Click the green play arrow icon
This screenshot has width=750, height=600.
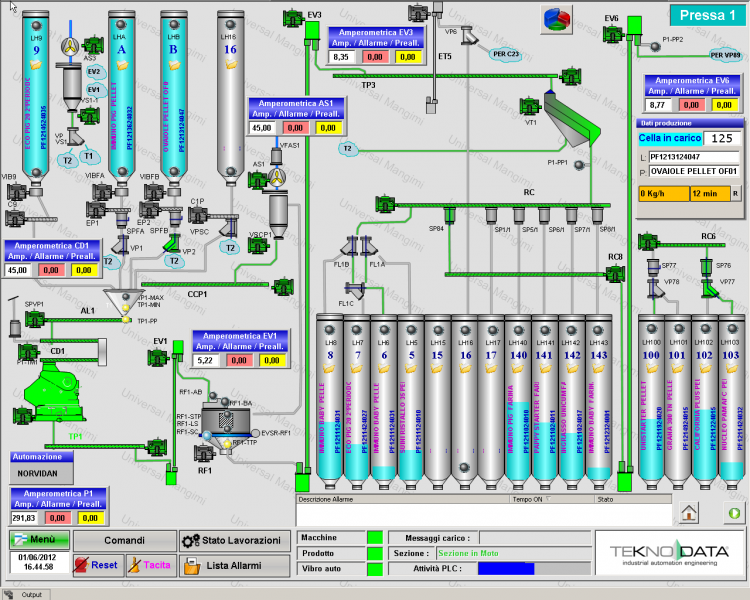[734, 513]
